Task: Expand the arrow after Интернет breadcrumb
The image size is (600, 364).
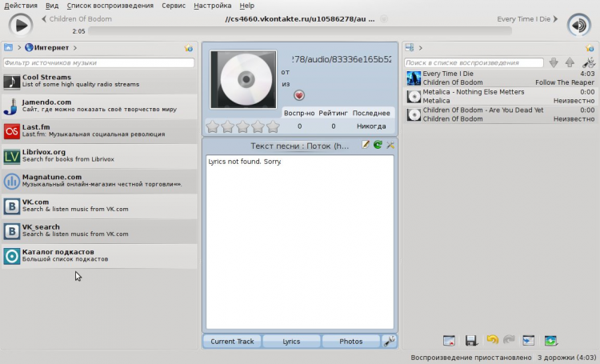Action: click(x=75, y=48)
